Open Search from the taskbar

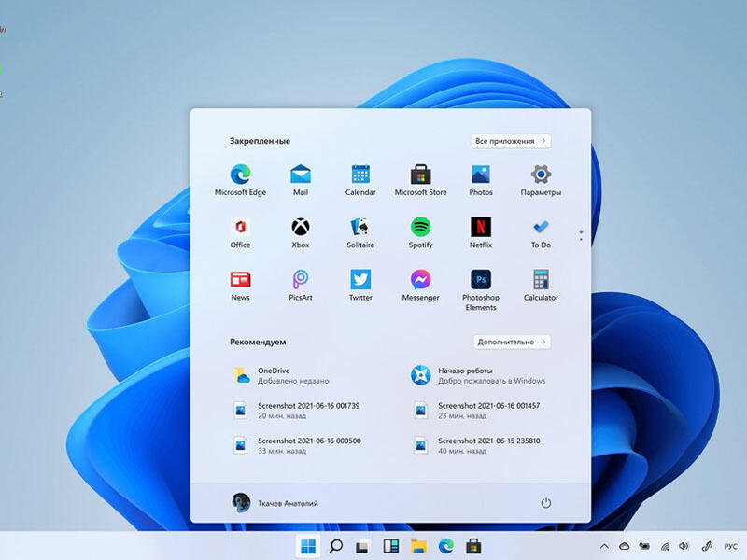click(x=336, y=546)
